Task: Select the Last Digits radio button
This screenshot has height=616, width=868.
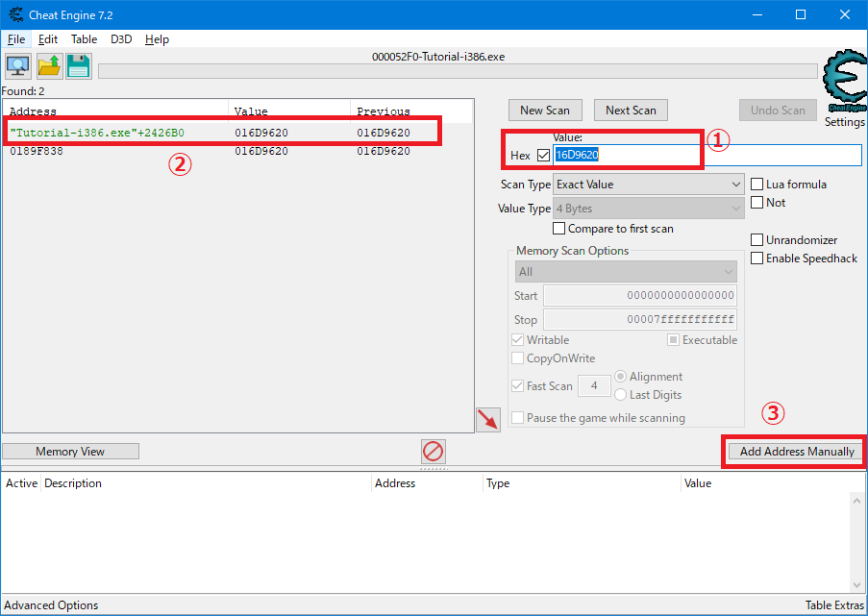Action: pos(620,395)
